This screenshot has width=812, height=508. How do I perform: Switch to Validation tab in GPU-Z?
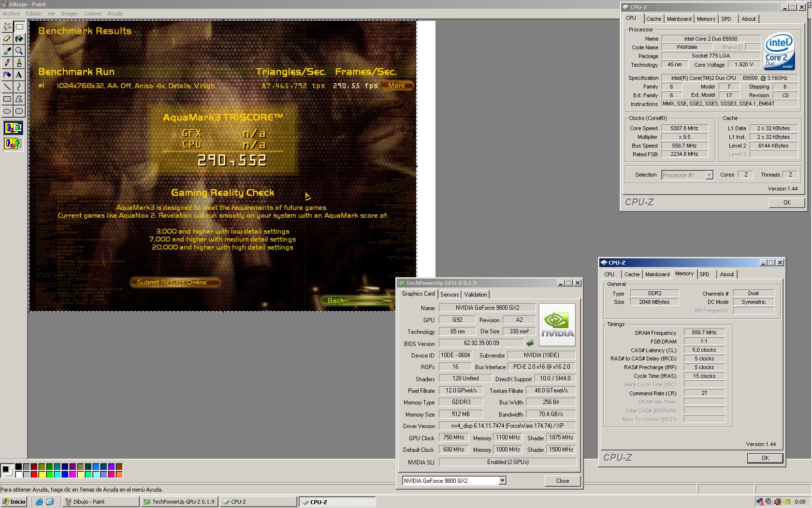(x=476, y=295)
